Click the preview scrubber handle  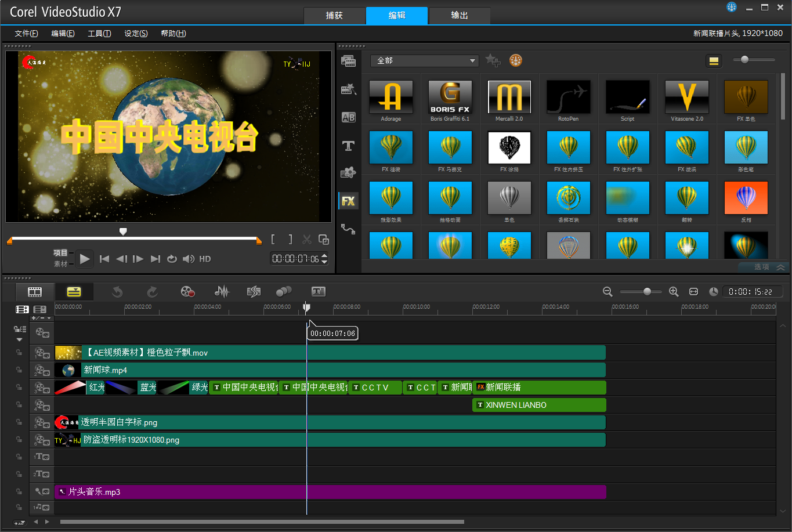pos(123,231)
